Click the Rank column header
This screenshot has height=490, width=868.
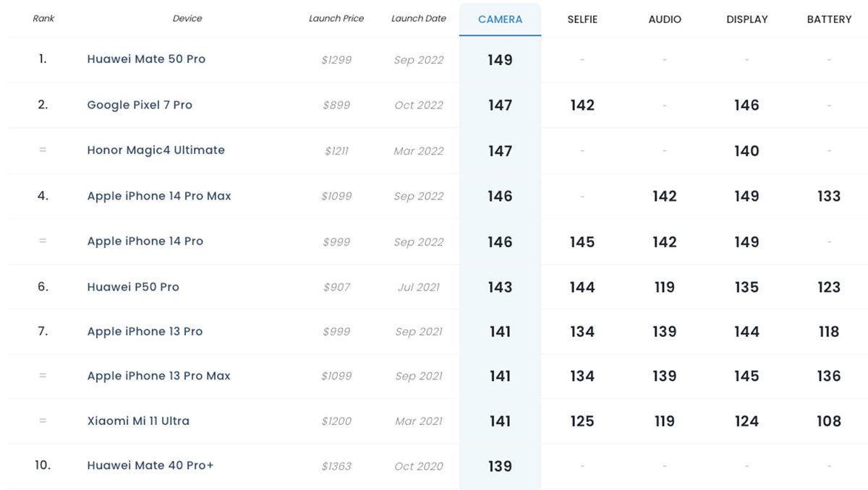coord(43,19)
